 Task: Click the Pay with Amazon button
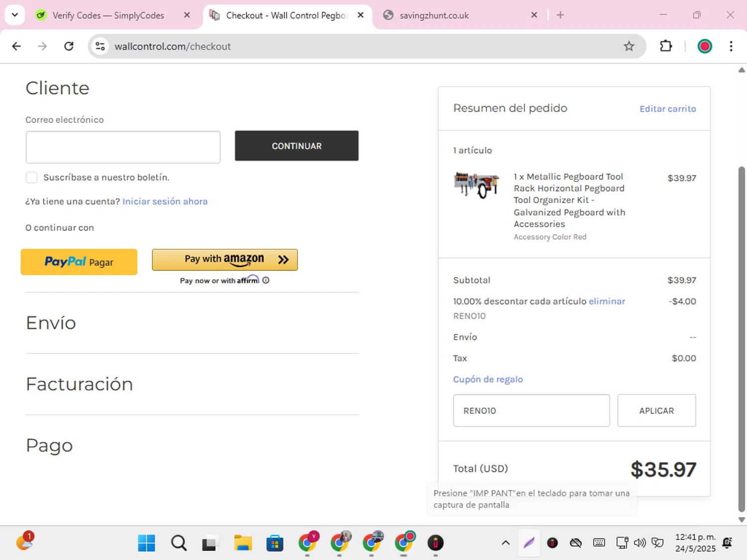[225, 259]
